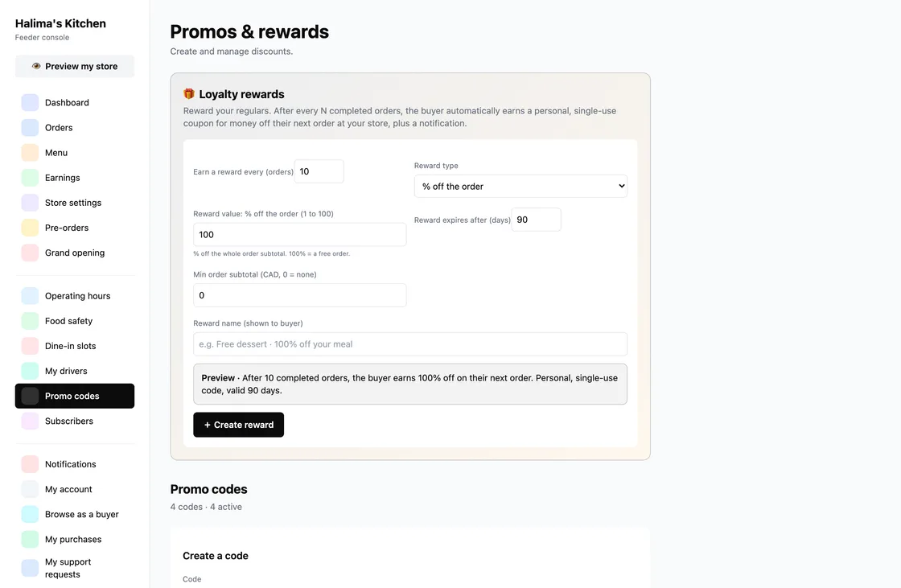The image size is (901, 588).
Task: Focus the Reward name input field
Action: click(410, 344)
